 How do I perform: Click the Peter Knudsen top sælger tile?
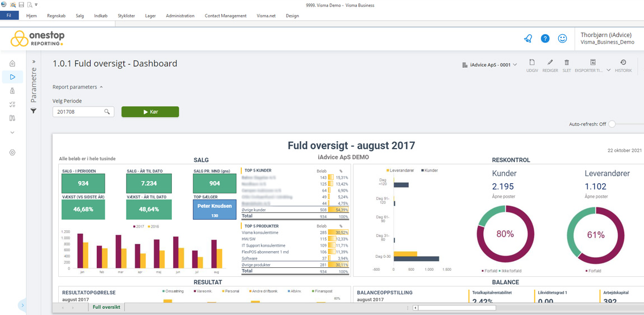click(x=214, y=210)
